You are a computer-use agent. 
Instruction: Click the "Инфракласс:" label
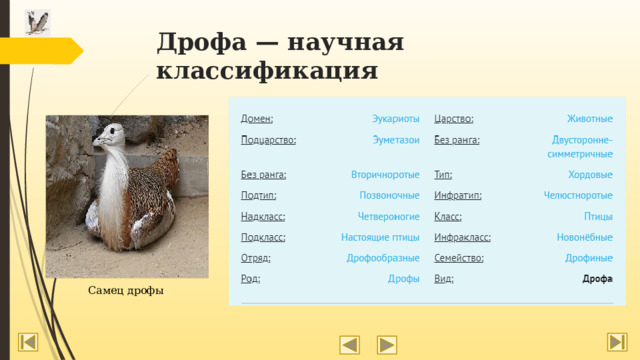pyautogui.click(x=462, y=238)
